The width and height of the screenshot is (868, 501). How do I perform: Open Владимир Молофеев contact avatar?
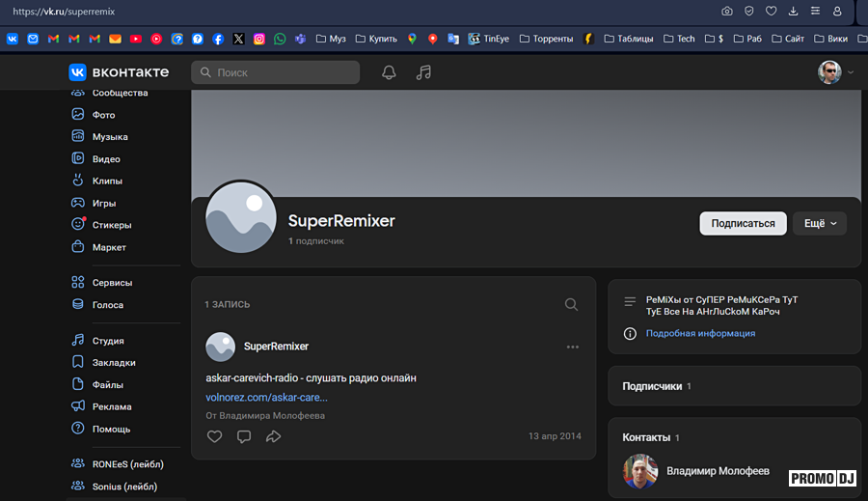tap(640, 471)
